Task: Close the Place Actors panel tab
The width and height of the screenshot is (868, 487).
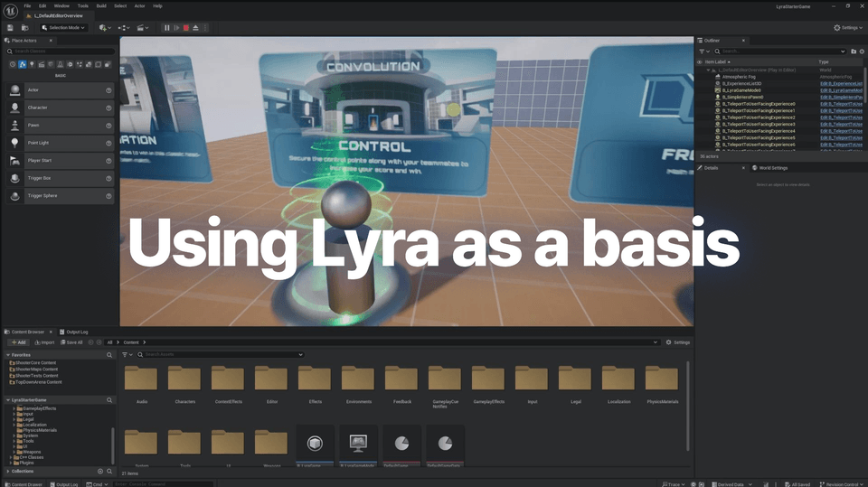Action: point(51,41)
